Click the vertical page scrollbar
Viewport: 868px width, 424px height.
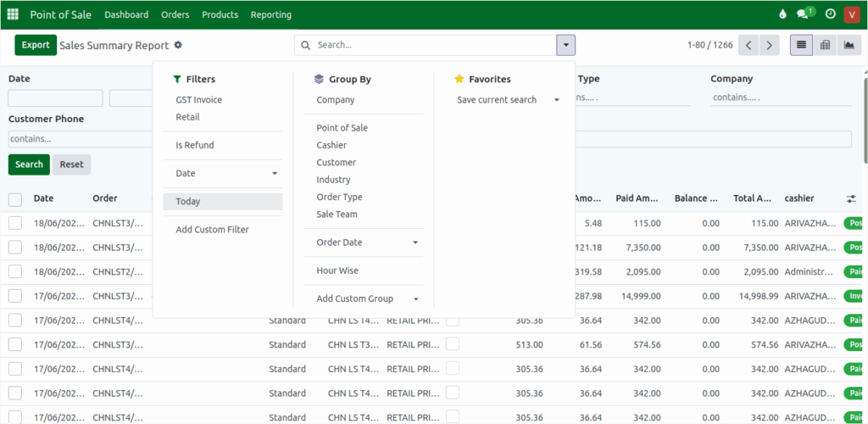[x=865, y=122]
